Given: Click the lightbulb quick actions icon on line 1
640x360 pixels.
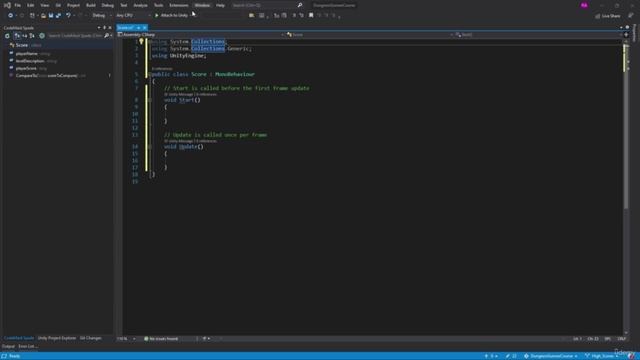Looking at the screenshot, I should click(141, 41).
